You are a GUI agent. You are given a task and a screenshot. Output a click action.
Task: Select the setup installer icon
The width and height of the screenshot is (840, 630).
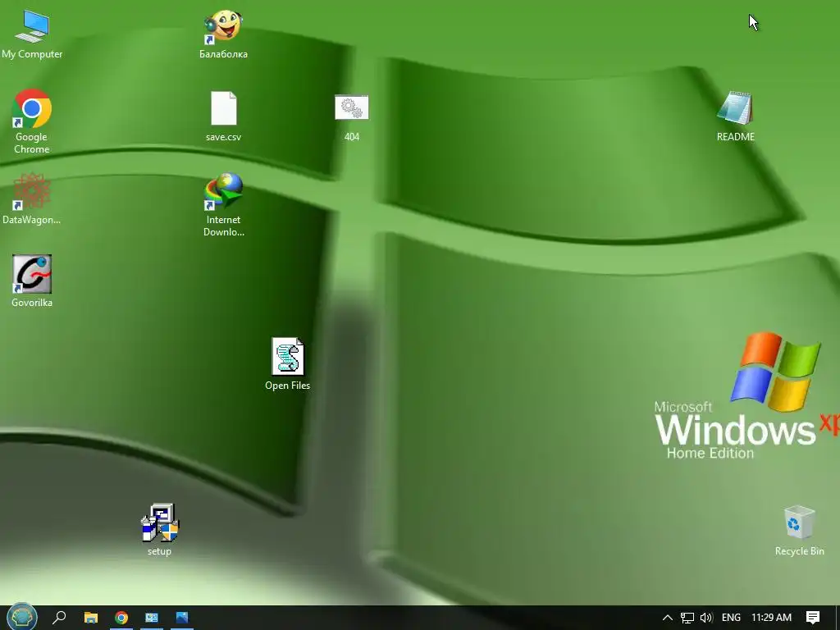160,523
